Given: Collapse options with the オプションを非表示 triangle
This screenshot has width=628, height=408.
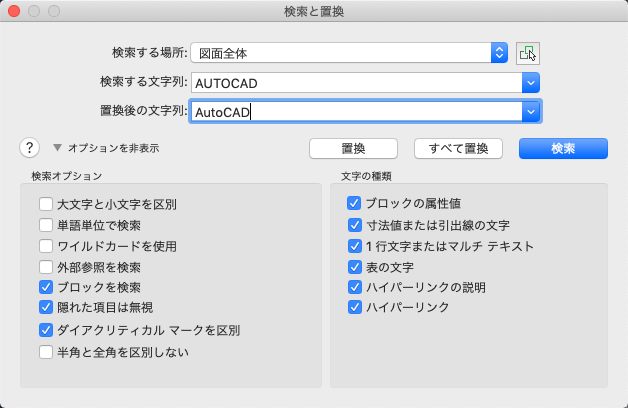Looking at the screenshot, I should [57, 148].
